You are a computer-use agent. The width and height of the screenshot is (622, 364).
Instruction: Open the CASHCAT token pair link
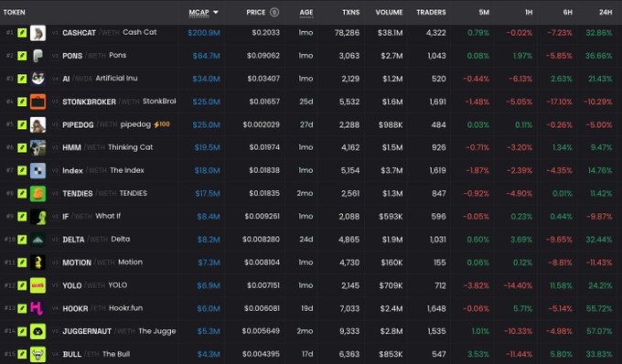(x=110, y=33)
